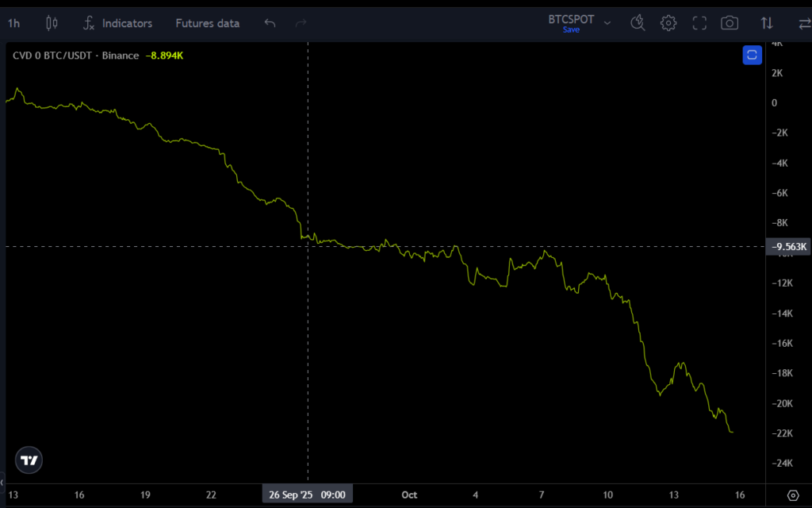Screen dimensions: 812x508
Task: Open time axis settings gear at bottom right
Action: click(x=792, y=495)
